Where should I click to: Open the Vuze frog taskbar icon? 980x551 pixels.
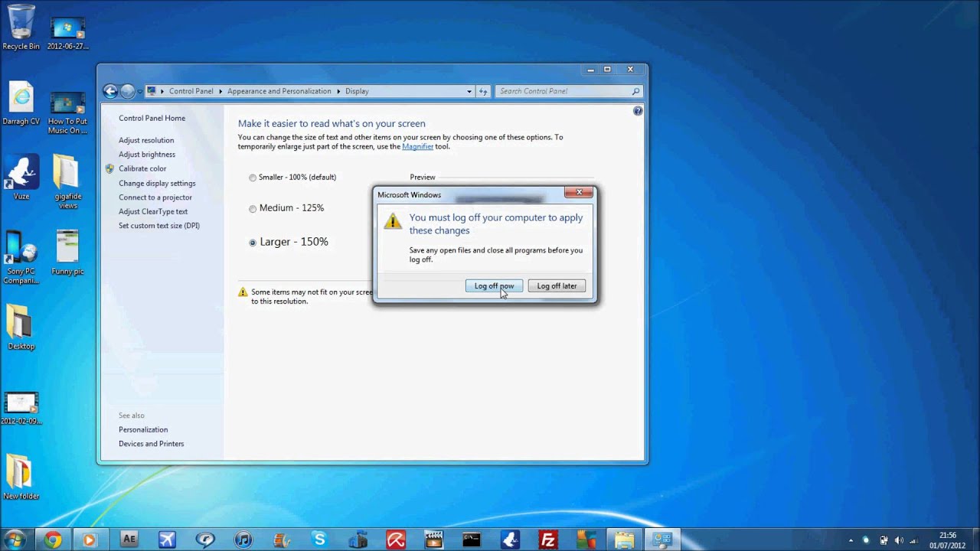tap(510, 540)
